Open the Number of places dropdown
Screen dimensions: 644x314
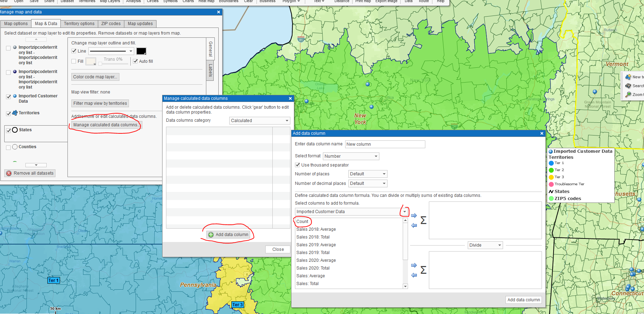(x=368, y=174)
